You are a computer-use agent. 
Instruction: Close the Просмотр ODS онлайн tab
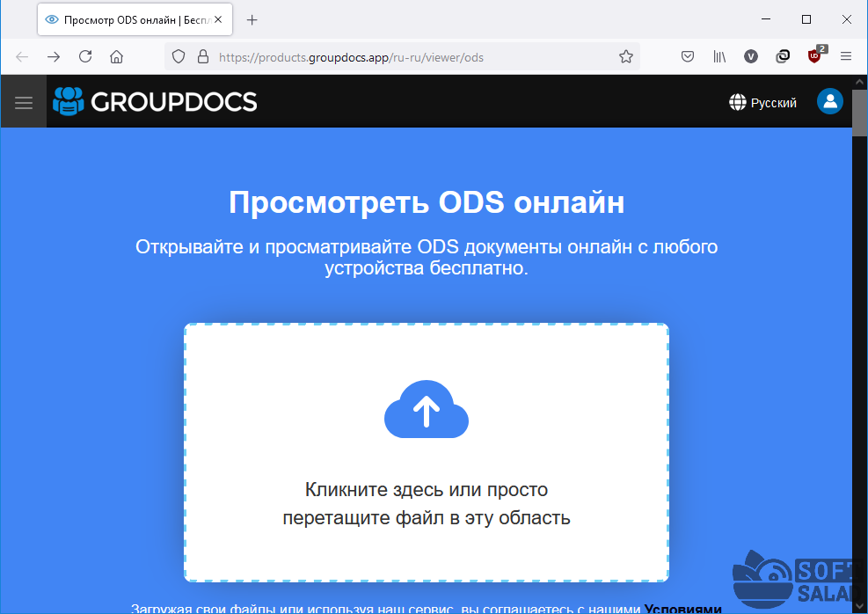[x=218, y=19]
